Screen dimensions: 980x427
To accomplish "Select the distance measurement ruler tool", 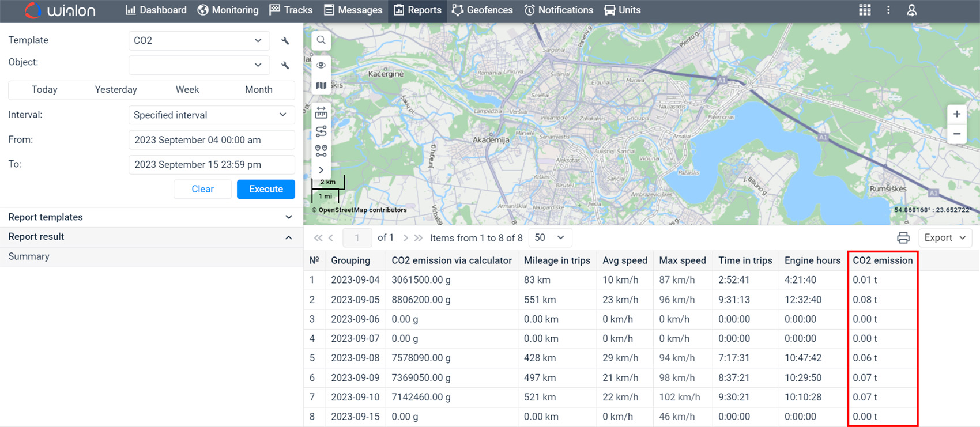I will 321,112.
